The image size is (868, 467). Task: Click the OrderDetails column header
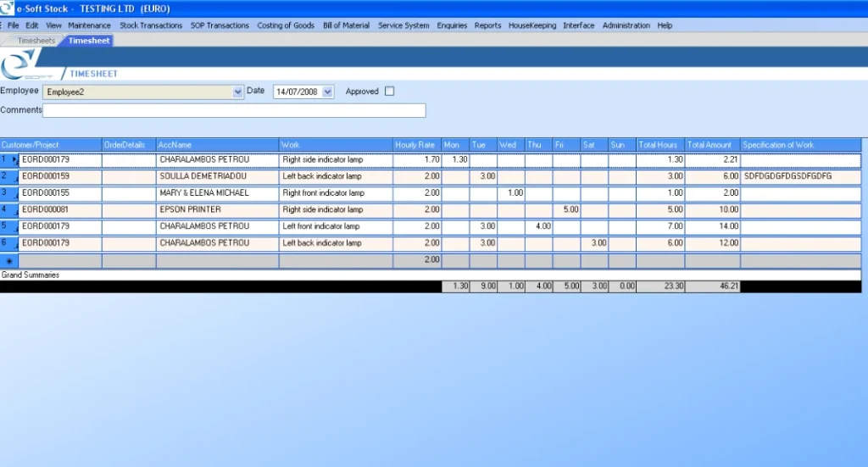pos(129,145)
